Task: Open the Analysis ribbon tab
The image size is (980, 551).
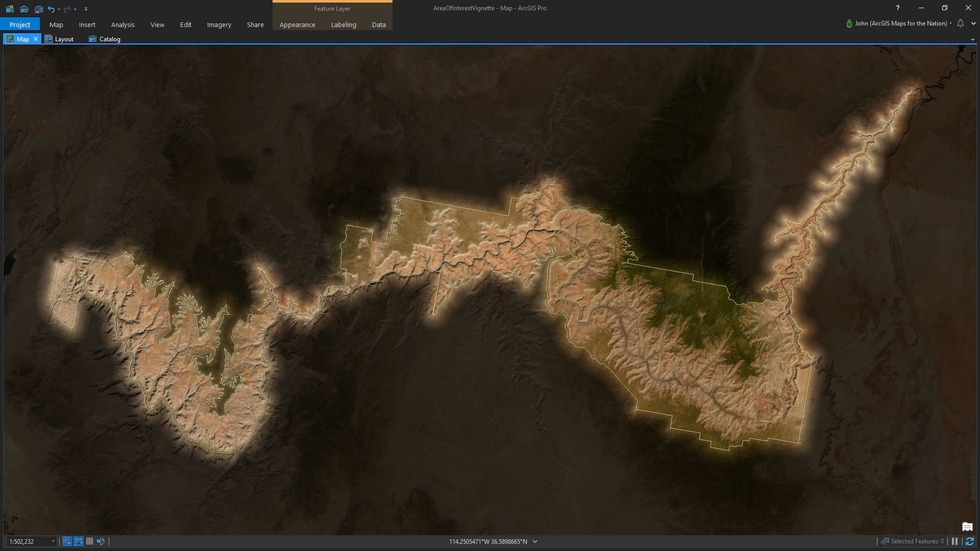Action: point(122,24)
